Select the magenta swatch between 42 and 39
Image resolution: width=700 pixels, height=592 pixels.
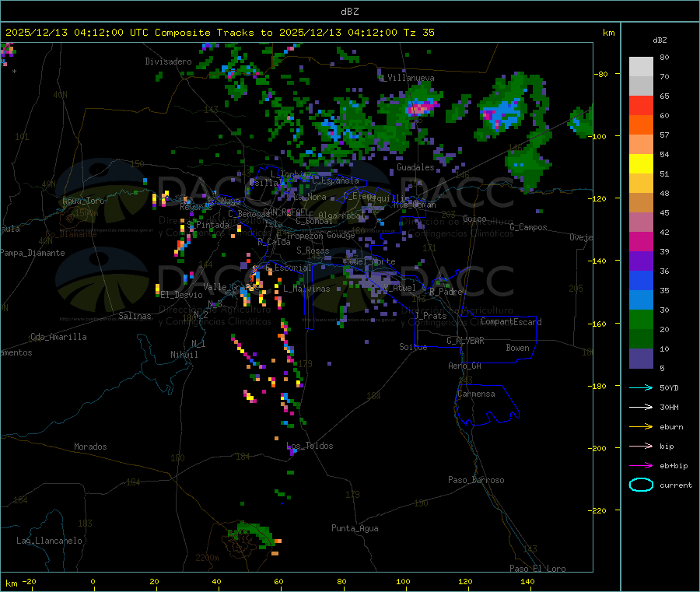pos(641,241)
